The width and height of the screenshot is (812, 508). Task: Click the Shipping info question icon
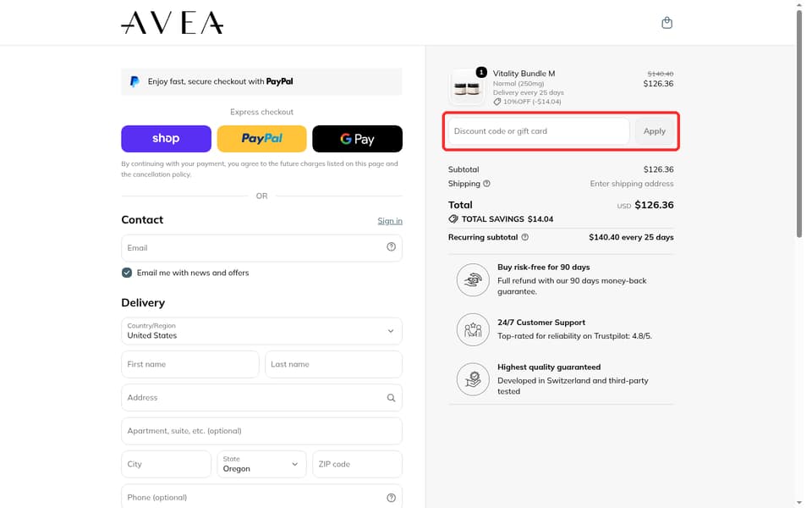(x=486, y=184)
